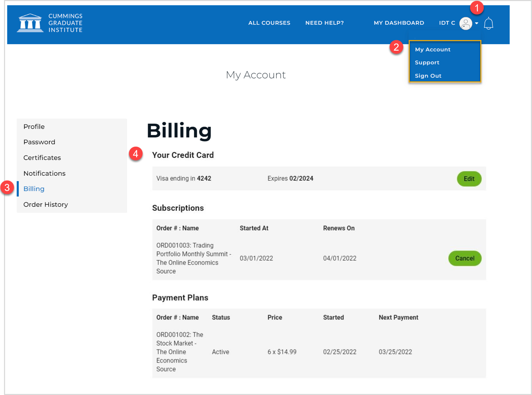
Task: Open the Need Help? menu item
Action: coord(324,23)
